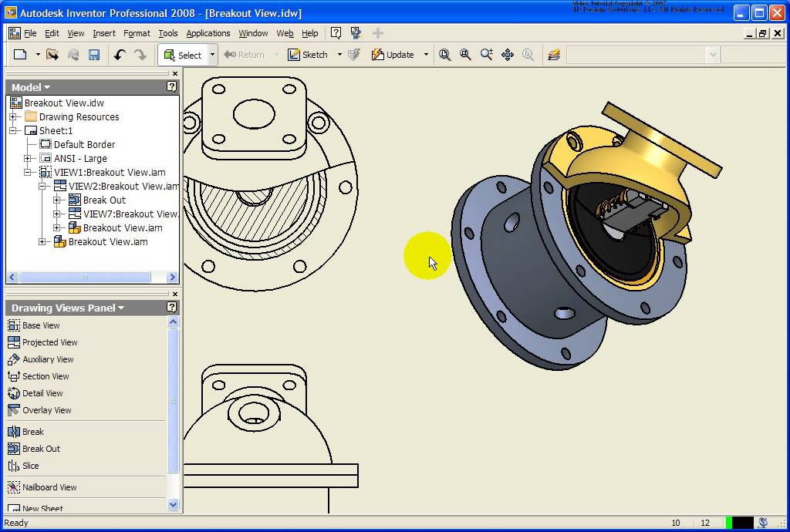790x532 pixels.
Task: Click the New document icon
Action: (20, 55)
